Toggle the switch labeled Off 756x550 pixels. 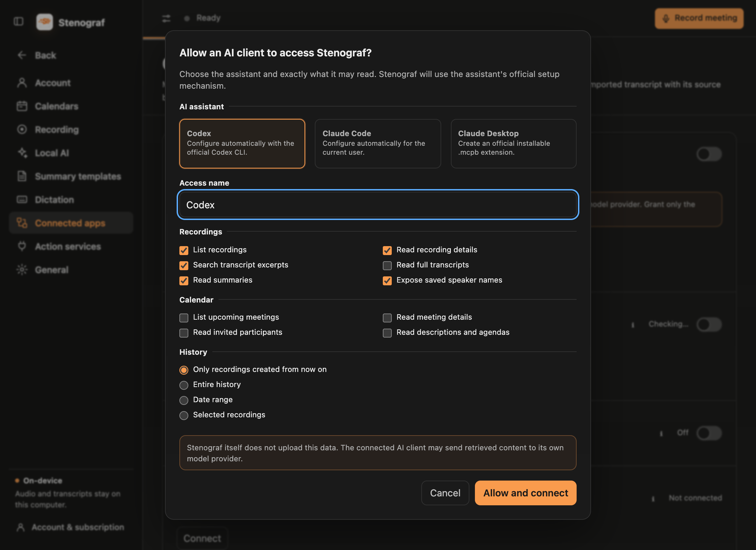coord(709,433)
